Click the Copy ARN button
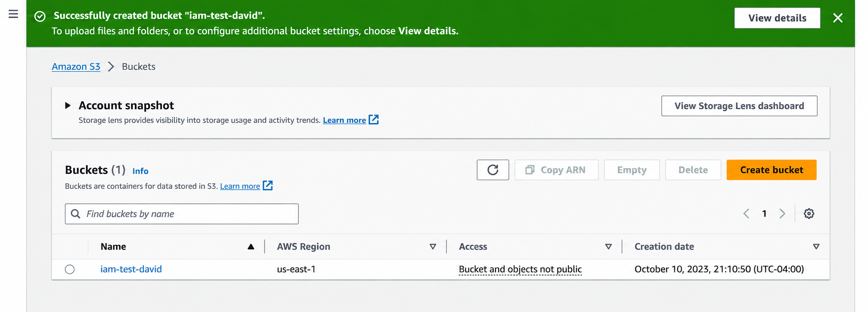868x312 pixels. tap(556, 170)
